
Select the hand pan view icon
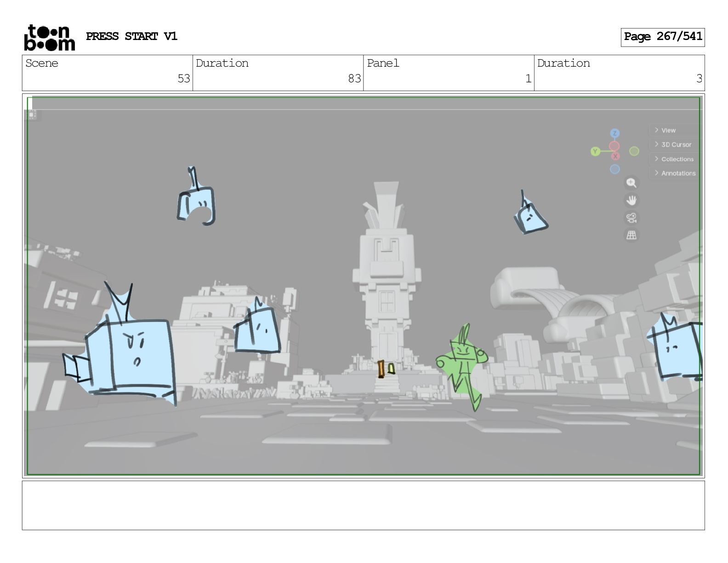[x=631, y=200]
